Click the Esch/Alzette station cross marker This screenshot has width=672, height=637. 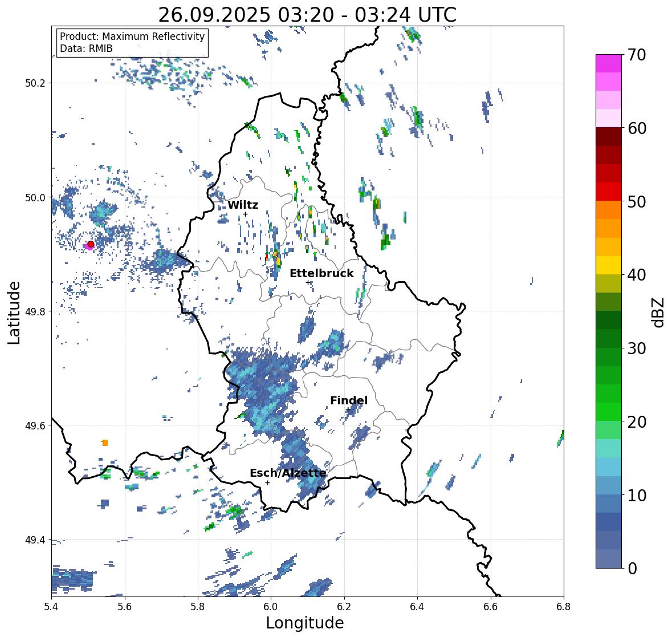click(x=267, y=482)
